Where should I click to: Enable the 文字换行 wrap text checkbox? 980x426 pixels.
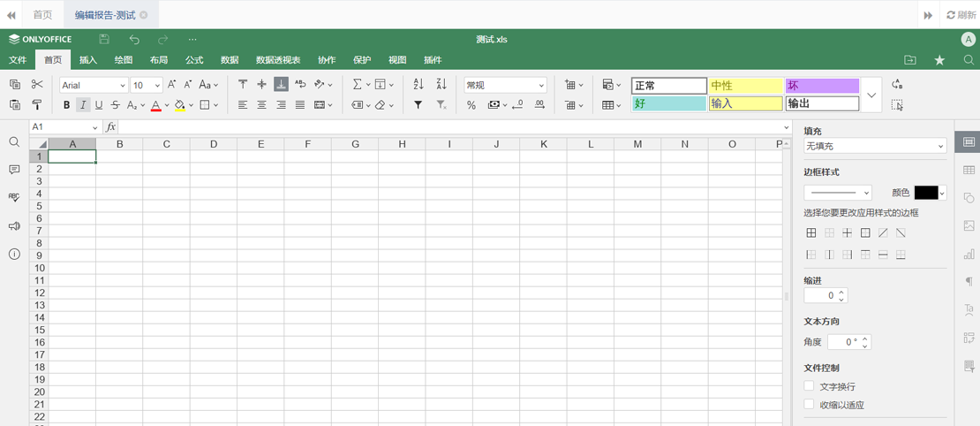pos(809,386)
